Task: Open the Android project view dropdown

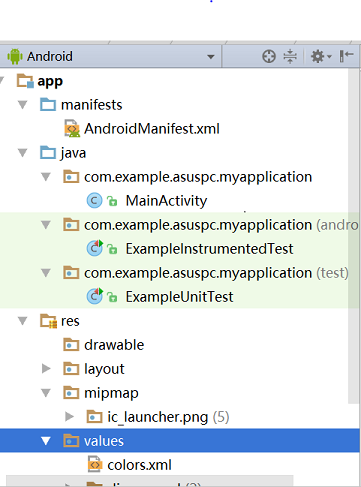Action: (110, 56)
